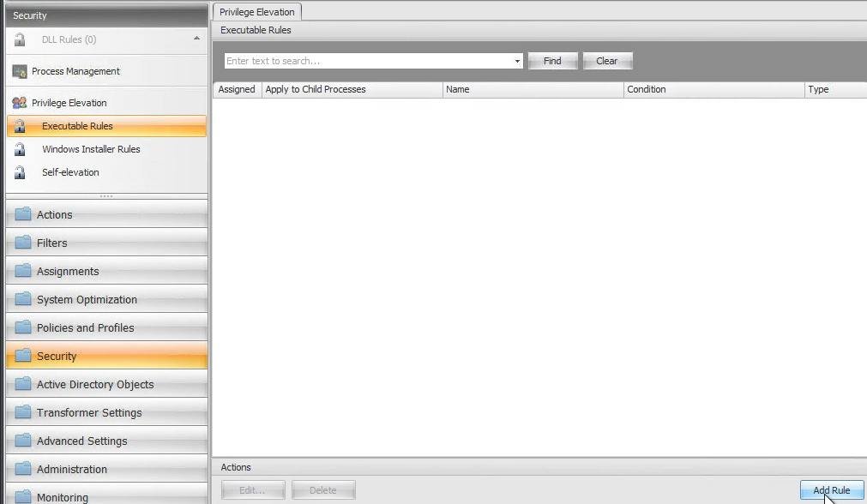This screenshot has height=504, width=867.
Task: Click the Executable Rules padlock icon
Action: tap(20, 126)
